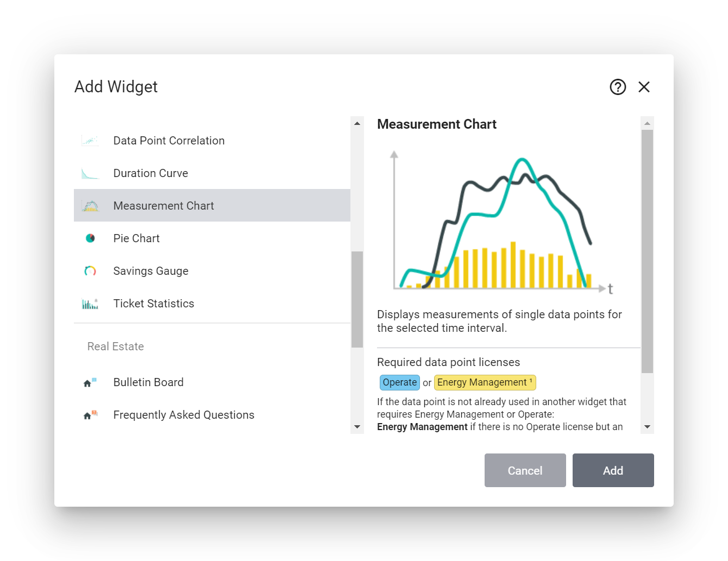Click widget list scrollbar up arrow

click(x=357, y=123)
